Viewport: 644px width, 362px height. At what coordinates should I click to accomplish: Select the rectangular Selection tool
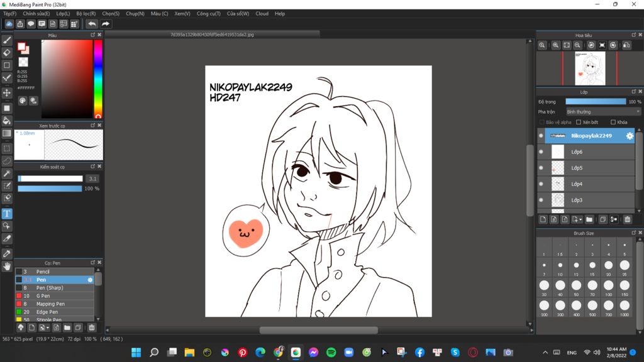click(7, 148)
